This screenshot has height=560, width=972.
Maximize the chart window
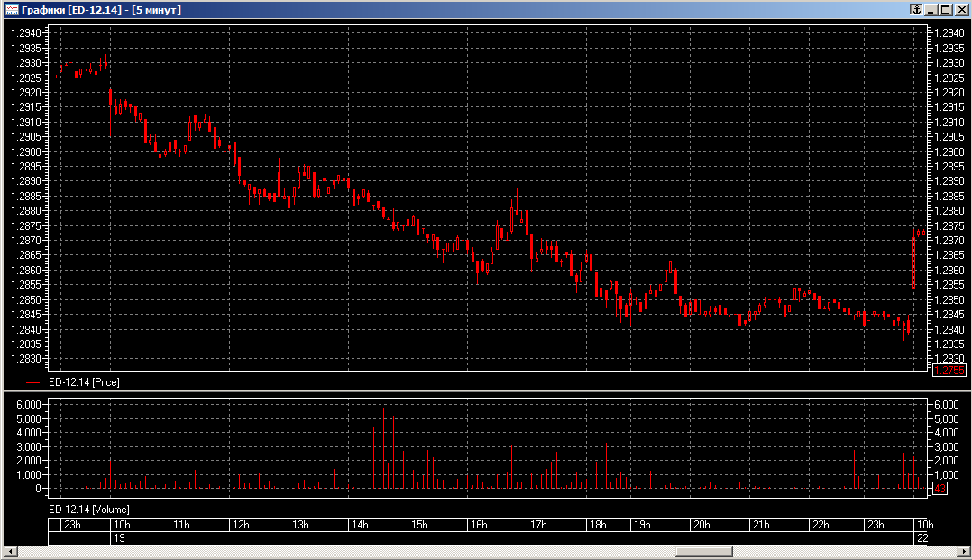tap(946, 9)
